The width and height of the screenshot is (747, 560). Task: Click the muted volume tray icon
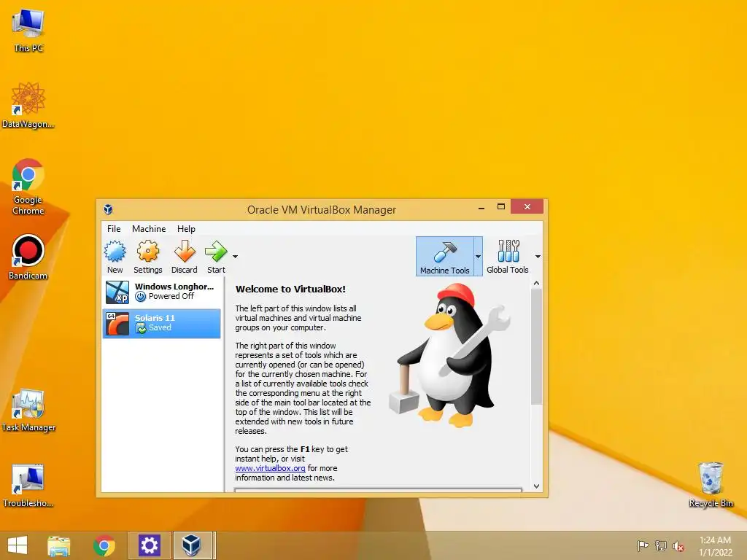click(678, 546)
